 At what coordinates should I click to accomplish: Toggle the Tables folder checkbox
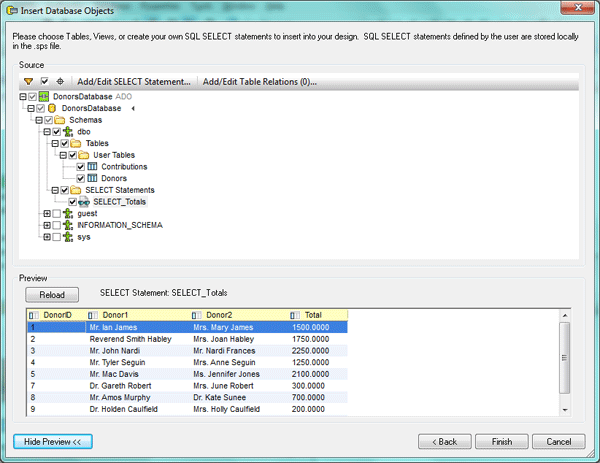click(64, 143)
